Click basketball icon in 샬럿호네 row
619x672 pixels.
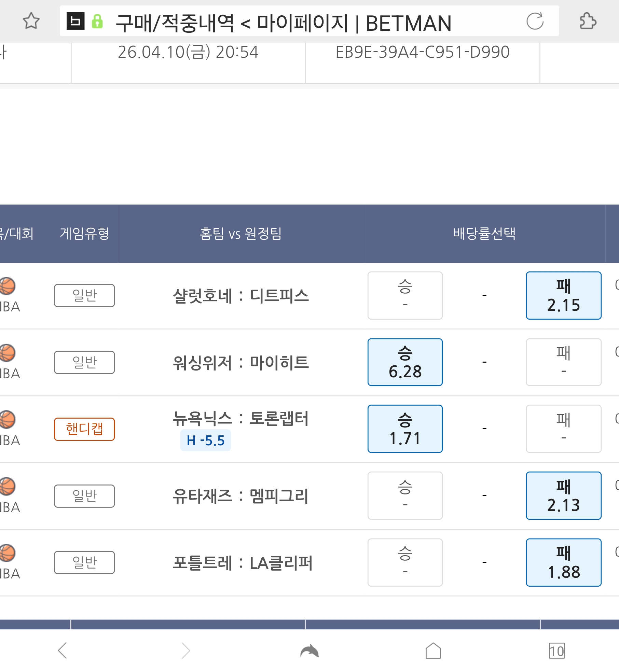[x=7, y=286]
